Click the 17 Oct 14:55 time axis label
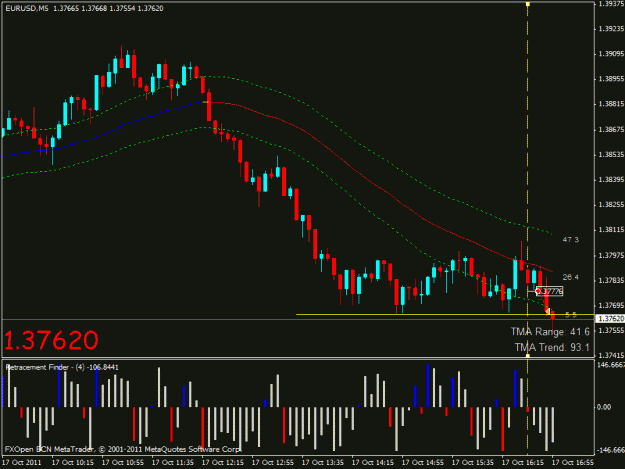Image resolution: width=625 pixels, height=469 pixels. pos(423,463)
